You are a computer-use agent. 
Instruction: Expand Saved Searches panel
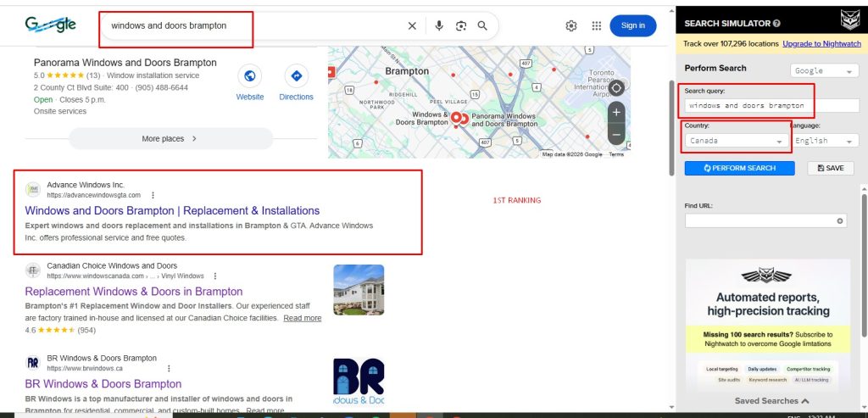point(771,401)
